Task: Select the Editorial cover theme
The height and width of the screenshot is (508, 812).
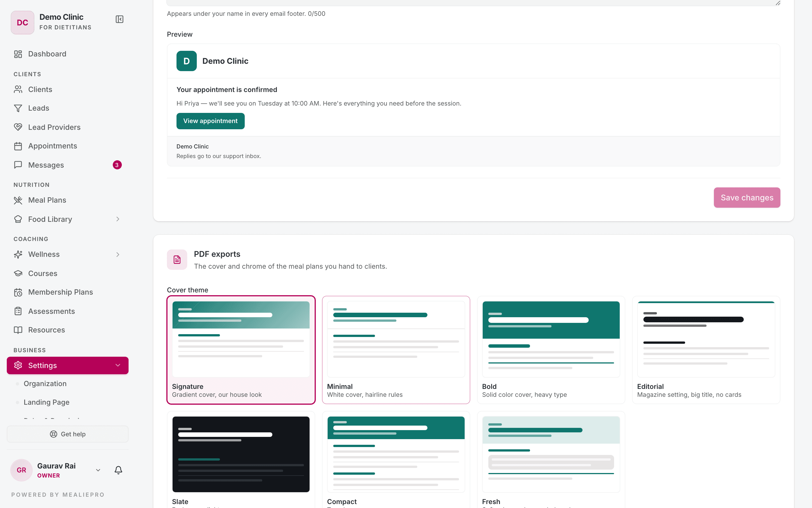Action: (x=706, y=350)
